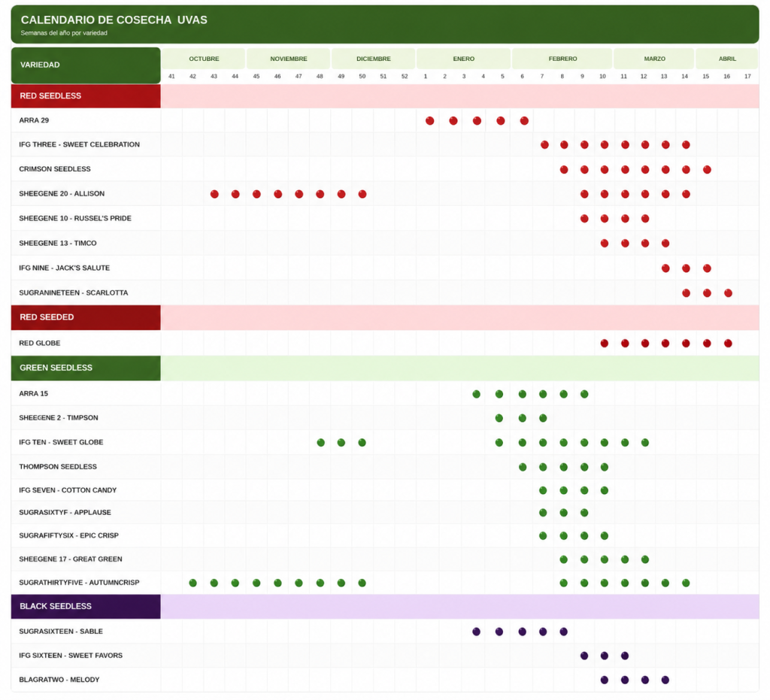Select the RED GLOBE variety label
This screenshot has height=700, width=770.
click(x=40, y=343)
